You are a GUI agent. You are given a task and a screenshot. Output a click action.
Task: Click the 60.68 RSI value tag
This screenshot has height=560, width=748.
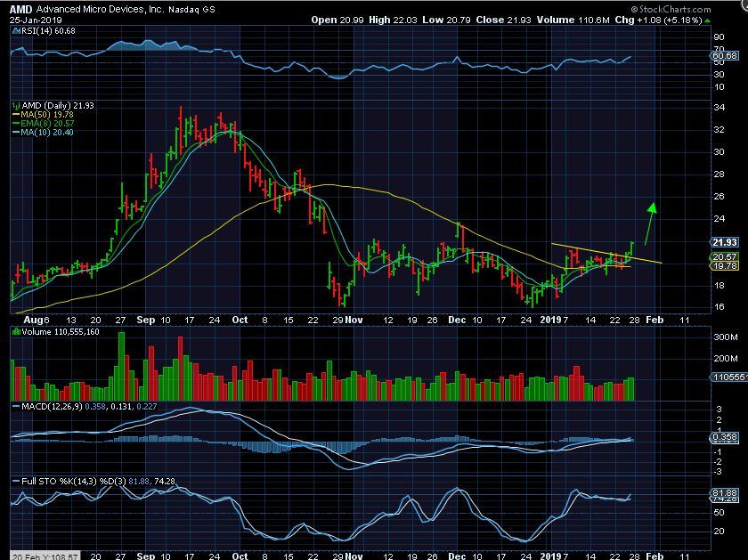coord(726,56)
